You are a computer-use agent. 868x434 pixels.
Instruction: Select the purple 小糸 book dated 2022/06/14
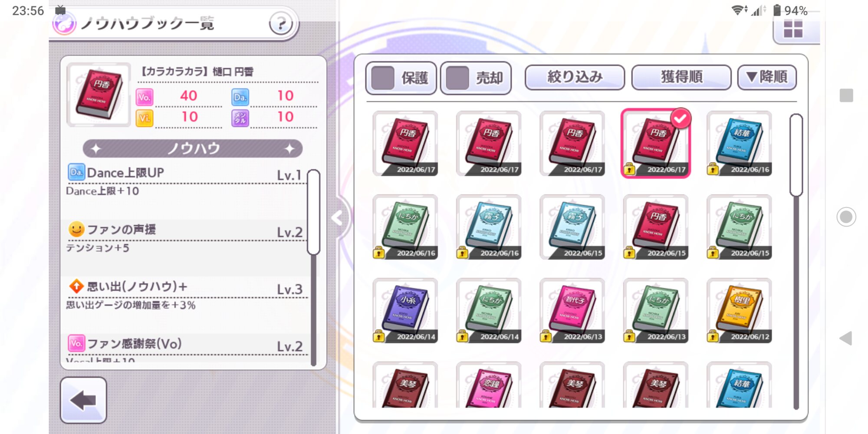(x=405, y=310)
